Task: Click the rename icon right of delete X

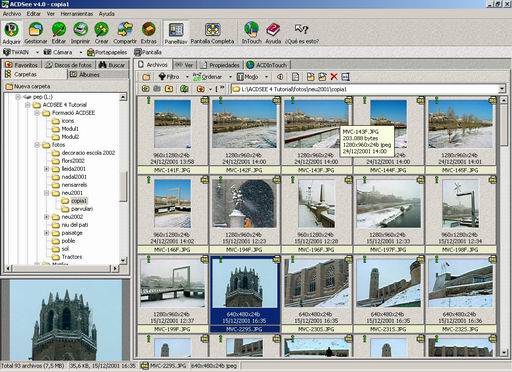Action: 346,77
